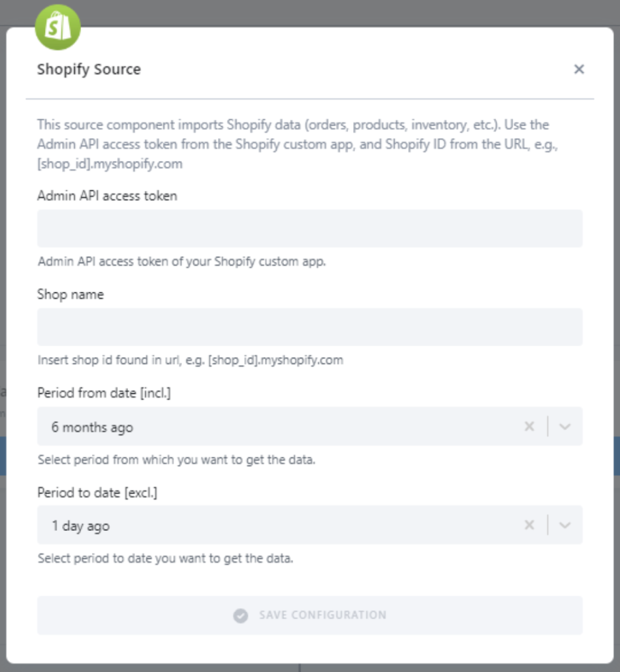This screenshot has width=620, height=672.
Task: Click the circular check icon in the footer button
Action: [x=242, y=615]
